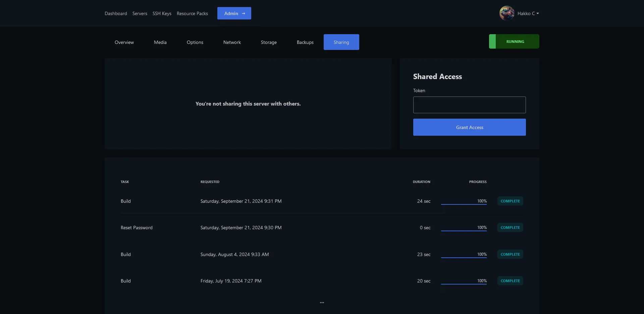Click the green RUNNING status button
The width and height of the screenshot is (644, 314).
tap(514, 42)
